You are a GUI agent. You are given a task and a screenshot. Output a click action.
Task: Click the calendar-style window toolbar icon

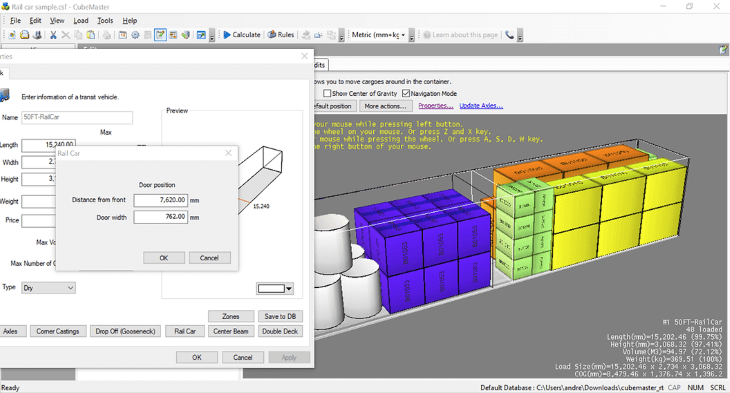click(122, 35)
